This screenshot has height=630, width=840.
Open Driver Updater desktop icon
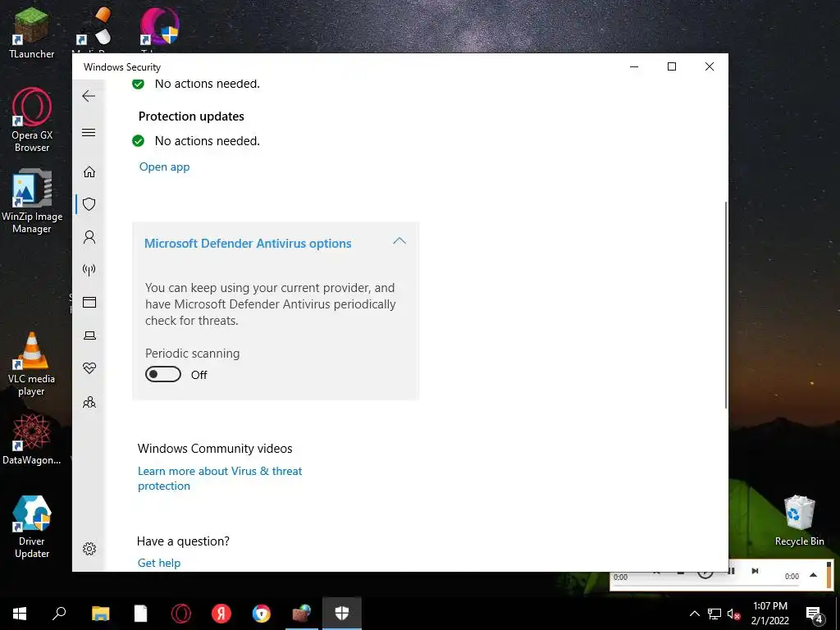[x=32, y=527]
